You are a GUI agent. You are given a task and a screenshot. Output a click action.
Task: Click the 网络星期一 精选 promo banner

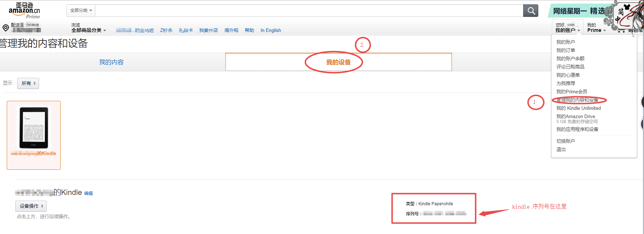tap(580, 11)
